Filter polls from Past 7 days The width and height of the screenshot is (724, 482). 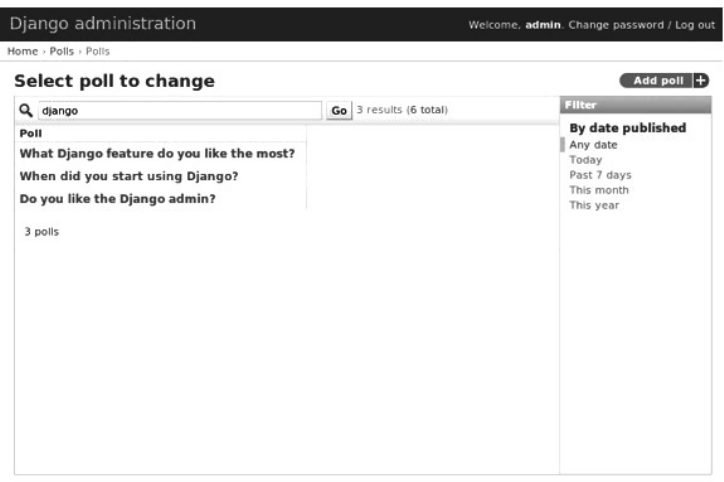600,175
